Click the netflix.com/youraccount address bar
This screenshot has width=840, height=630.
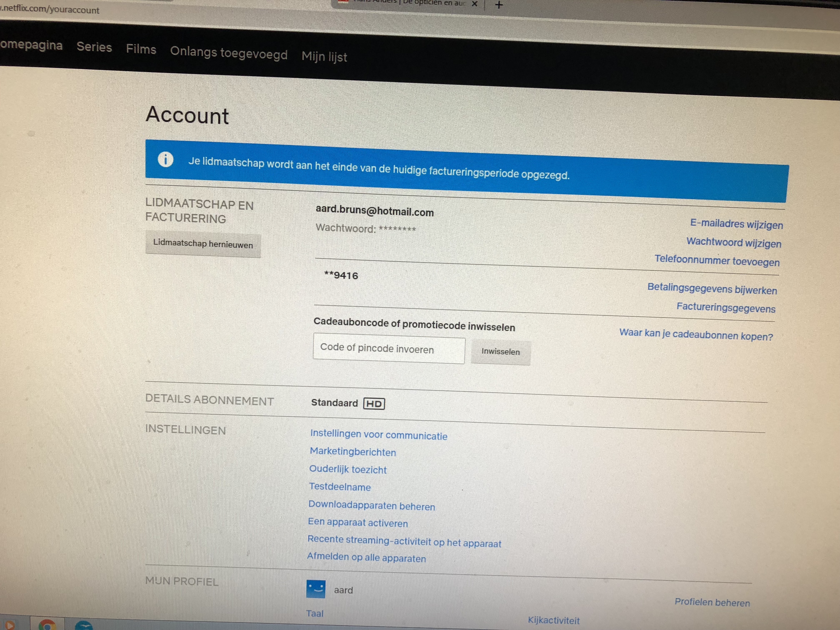tap(50, 9)
